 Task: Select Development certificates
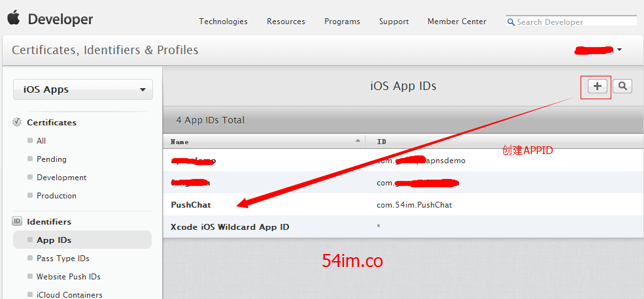pyautogui.click(x=61, y=178)
